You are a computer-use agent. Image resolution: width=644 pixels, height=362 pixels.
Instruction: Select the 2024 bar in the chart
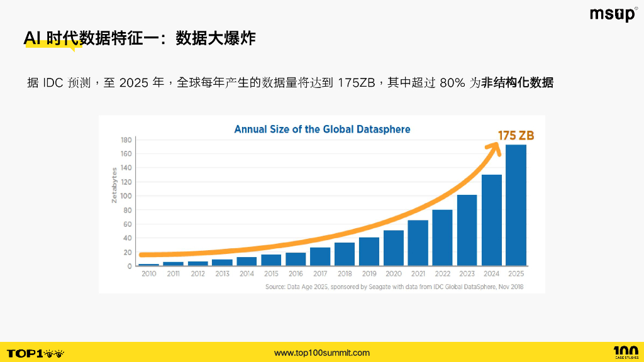point(491,220)
